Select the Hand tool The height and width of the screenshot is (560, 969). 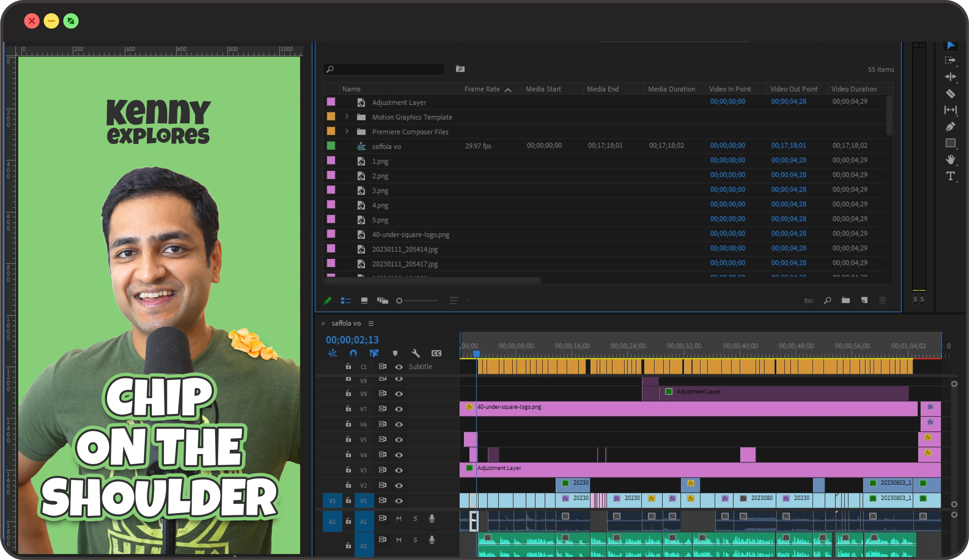pyautogui.click(x=950, y=159)
